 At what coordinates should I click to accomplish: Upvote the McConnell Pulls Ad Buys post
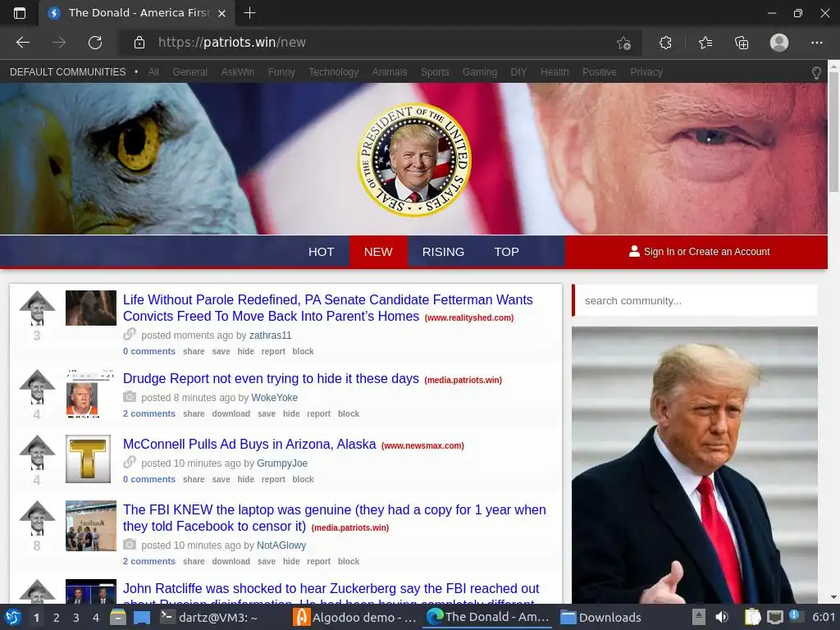pos(37,453)
